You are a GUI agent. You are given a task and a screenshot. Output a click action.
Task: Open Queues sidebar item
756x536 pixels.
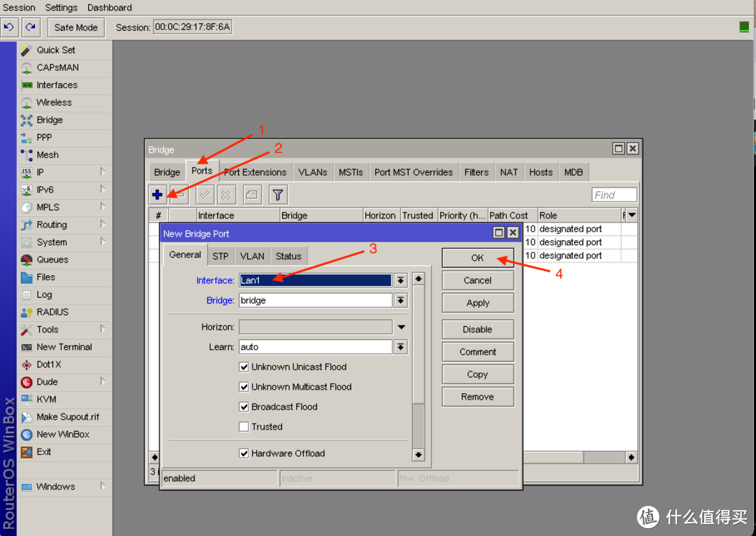65,260
